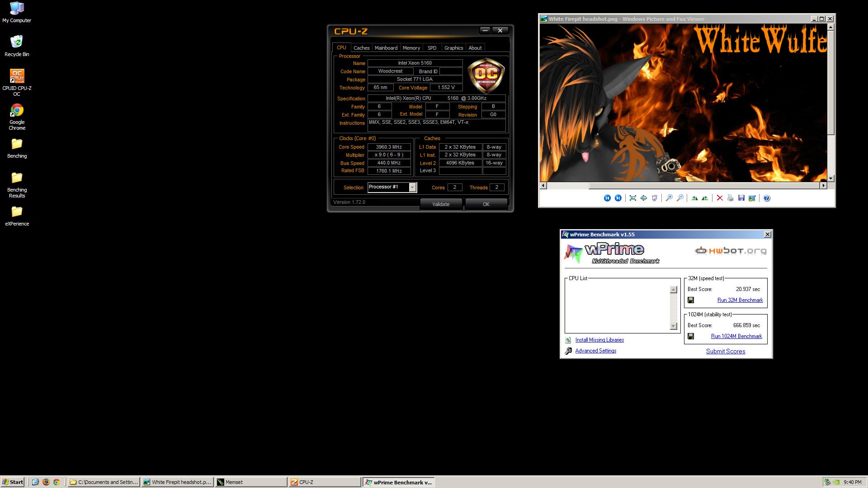Switch to Caches tab in CPU-Z
868x488 pixels.
361,48
